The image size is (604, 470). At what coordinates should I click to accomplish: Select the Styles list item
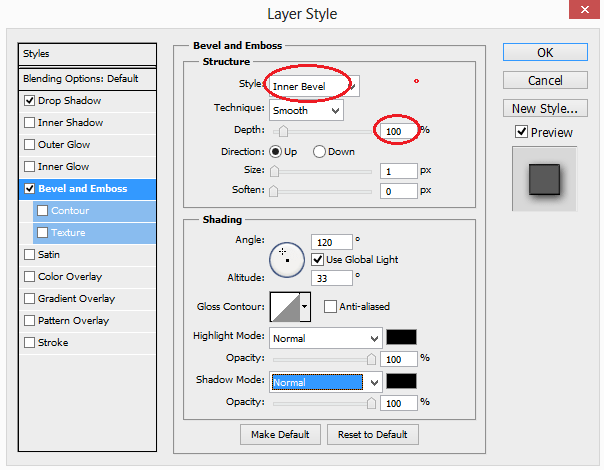coord(87,54)
